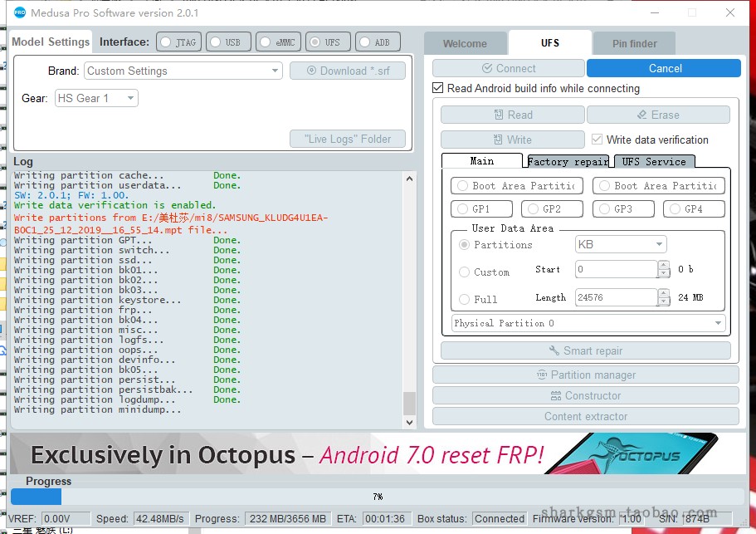Click the Partition manager button
The image size is (756, 534).
586,375
